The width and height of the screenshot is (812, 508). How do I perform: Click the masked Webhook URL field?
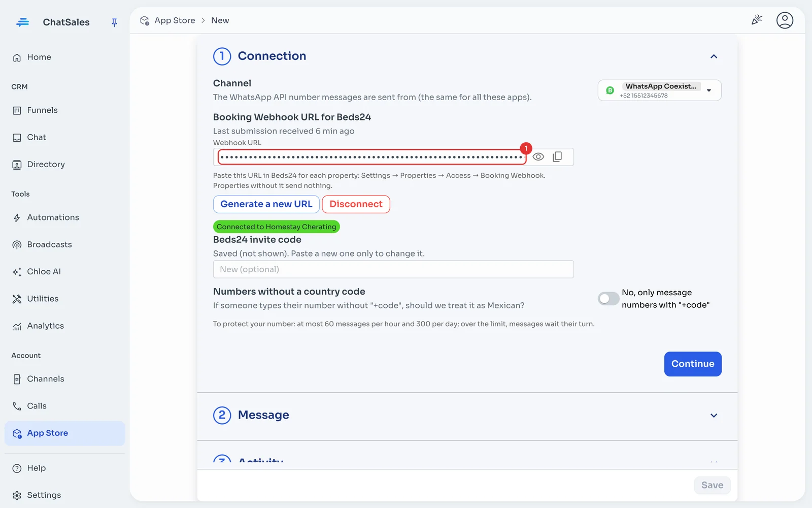[371, 157]
